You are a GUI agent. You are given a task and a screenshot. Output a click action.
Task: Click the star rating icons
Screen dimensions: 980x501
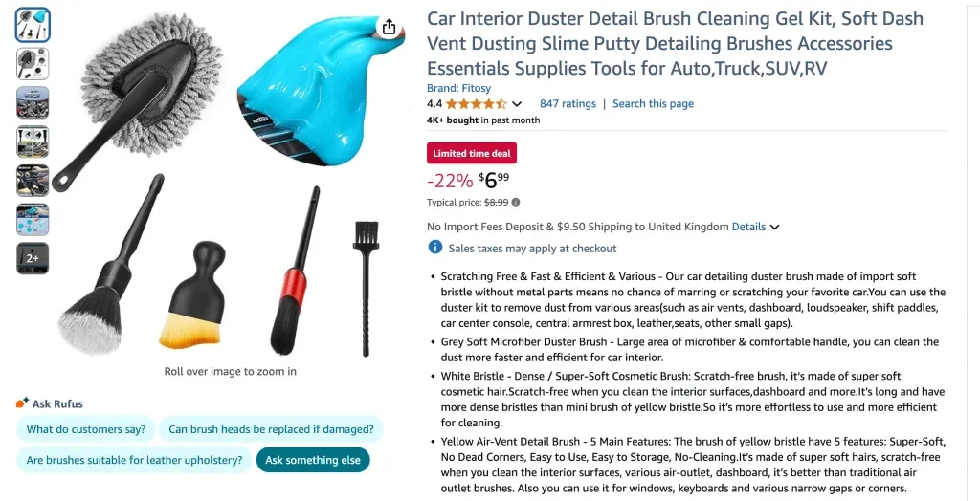(477, 103)
